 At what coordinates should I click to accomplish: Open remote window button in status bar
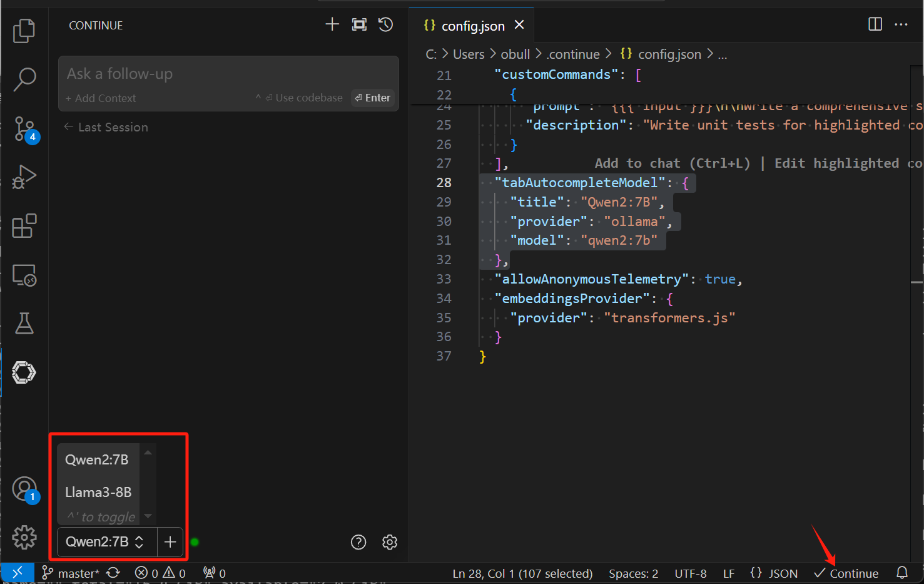pos(18,573)
